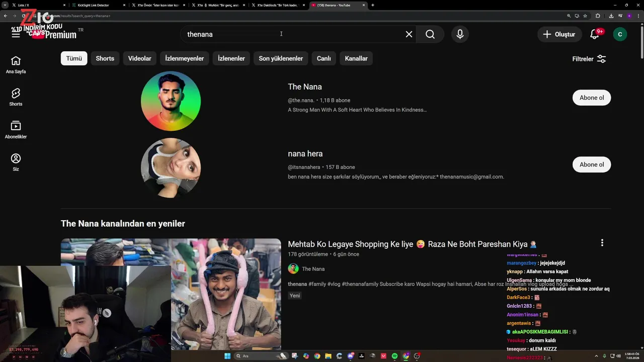
Task: Open browser extensions puzzle icon
Action: point(598,16)
